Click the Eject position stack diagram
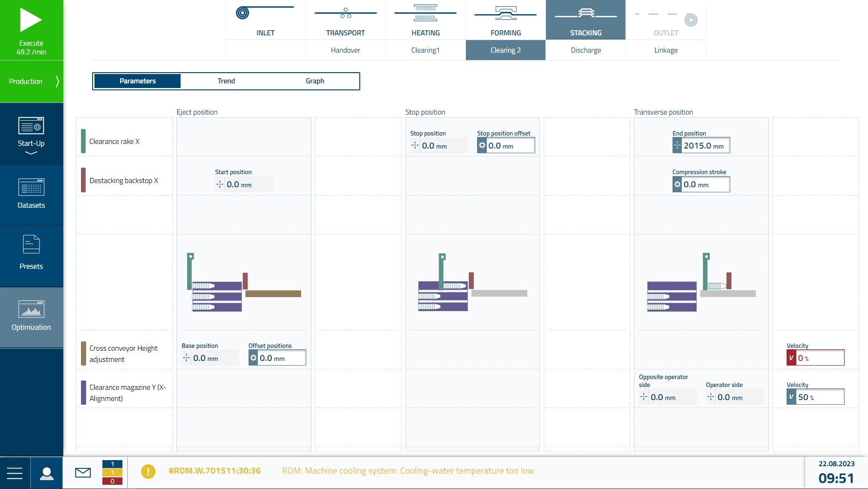The width and height of the screenshot is (868, 489). [244, 282]
